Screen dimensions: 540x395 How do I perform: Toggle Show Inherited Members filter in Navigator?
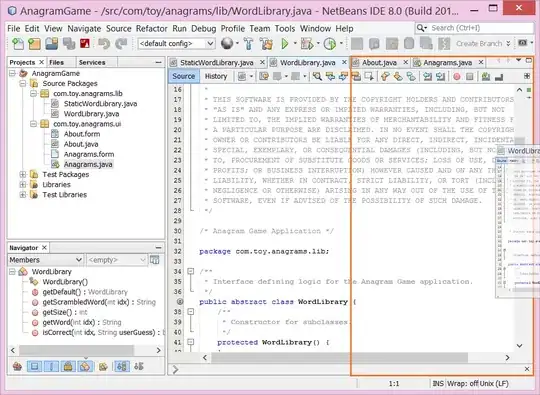click(17, 366)
